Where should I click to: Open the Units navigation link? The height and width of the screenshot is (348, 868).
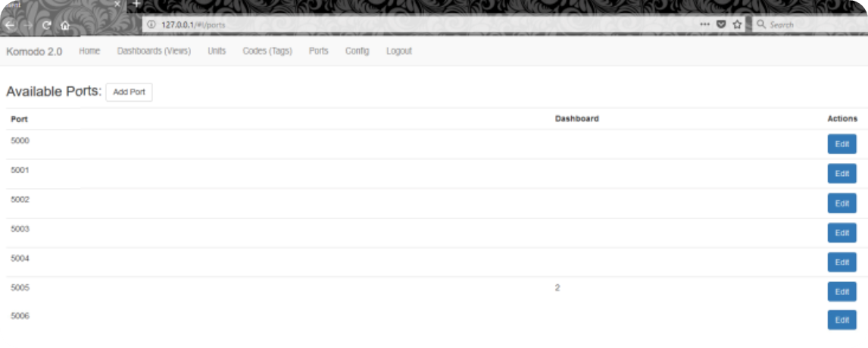pos(217,51)
